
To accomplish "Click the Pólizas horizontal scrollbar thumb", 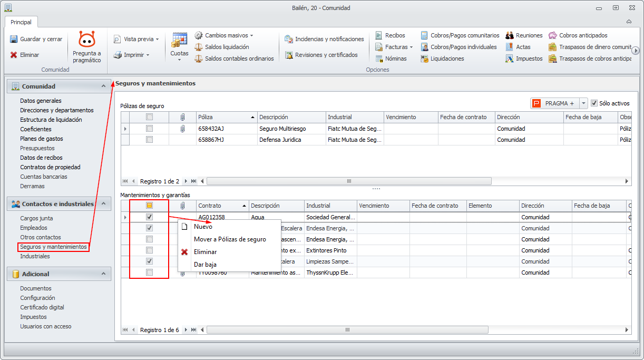I will coord(349,181).
